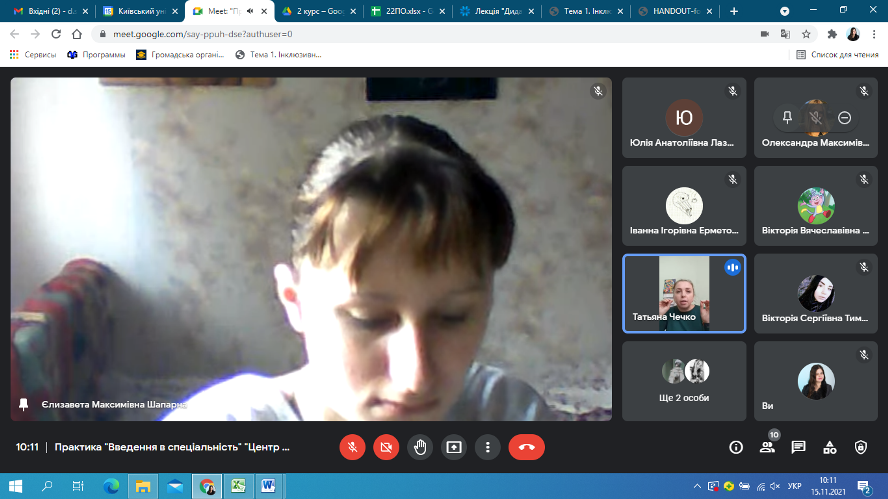Go to browser home page
Image resolution: width=888 pixels, height=499 pixels.
76,34
